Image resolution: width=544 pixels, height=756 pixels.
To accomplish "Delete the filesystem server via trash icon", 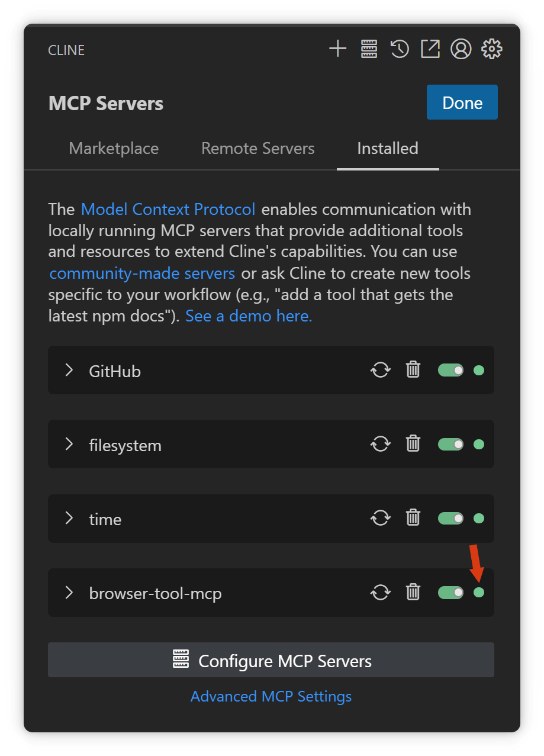I will pos(413,444).
